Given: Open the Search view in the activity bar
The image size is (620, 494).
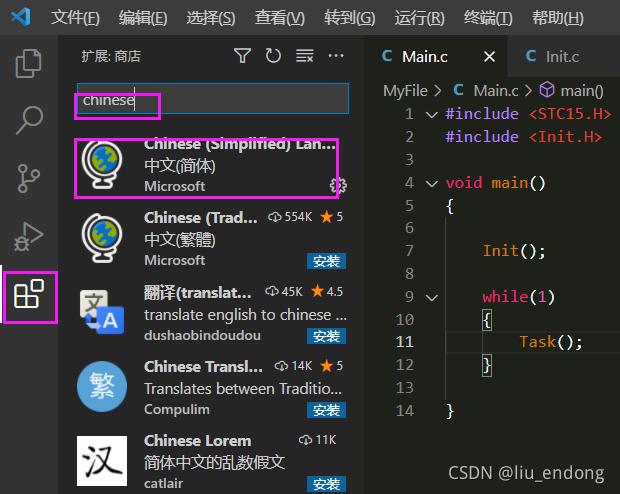Looking at the screenshot, I should tap(29, 120).
